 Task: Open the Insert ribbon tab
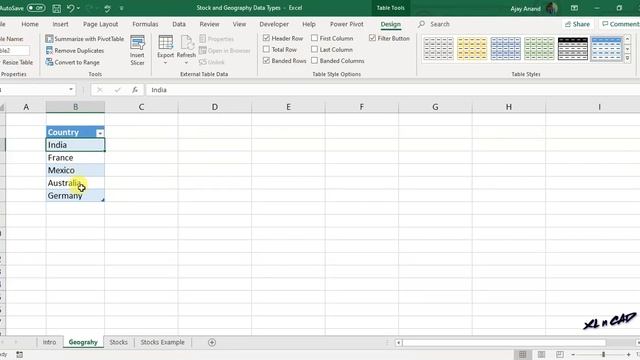(x=60, y=24)
